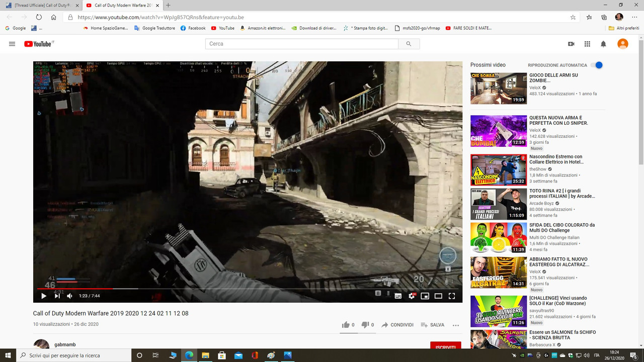Image resolution: width=644 pixels, height=362 pixels.
Task: Bookmark this page with the star icon
Action: point(573,17)
